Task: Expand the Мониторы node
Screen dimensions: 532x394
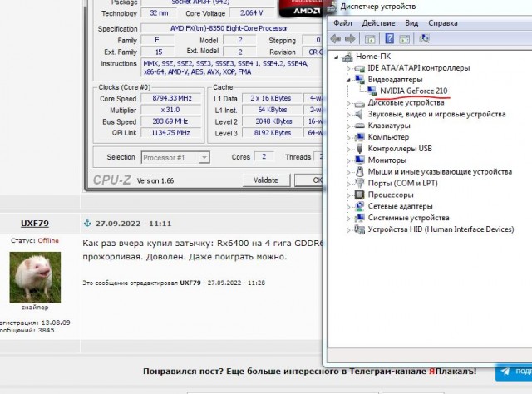Action: 348,161
